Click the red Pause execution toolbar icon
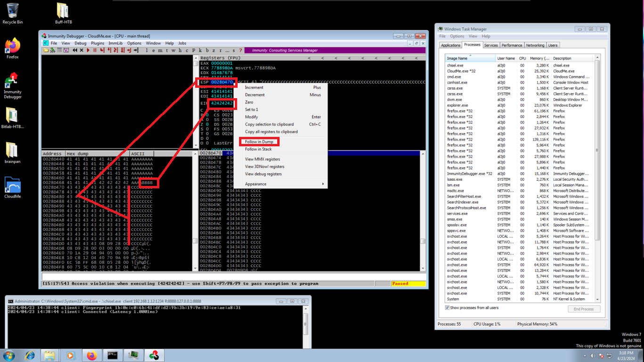This screenshot has width=644, height=362. pyautogui.click(x=95, y=50)
